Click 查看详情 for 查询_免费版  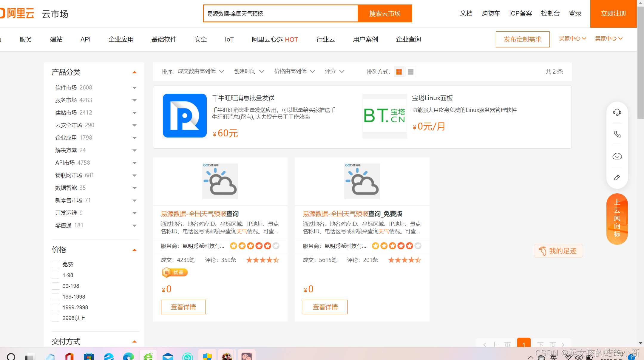[x=325, y=307]
